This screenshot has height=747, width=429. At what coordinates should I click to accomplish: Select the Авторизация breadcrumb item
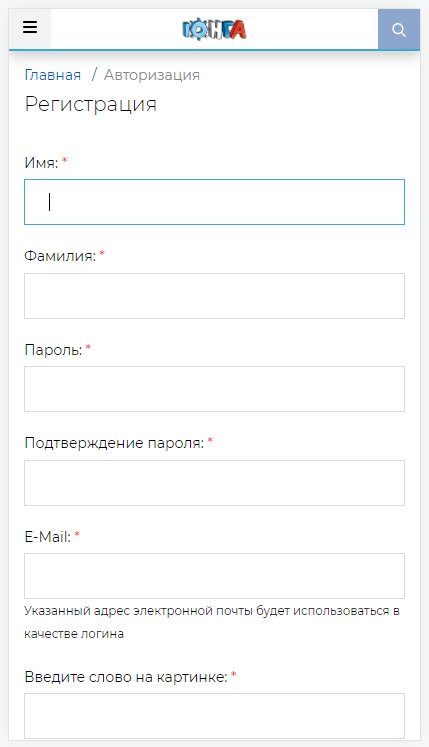pyautogui.click(x=152, y=75)
